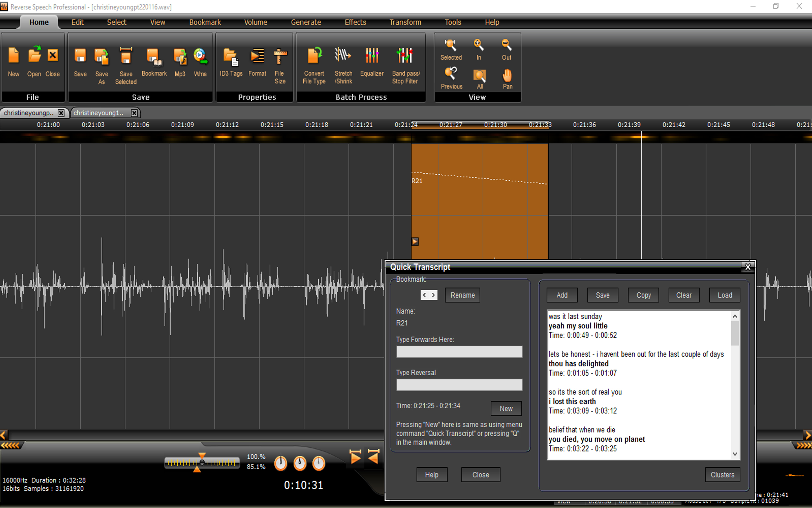Zoom to Selected view icon
This screenshot has height=508, width=812.
(451, 45)
